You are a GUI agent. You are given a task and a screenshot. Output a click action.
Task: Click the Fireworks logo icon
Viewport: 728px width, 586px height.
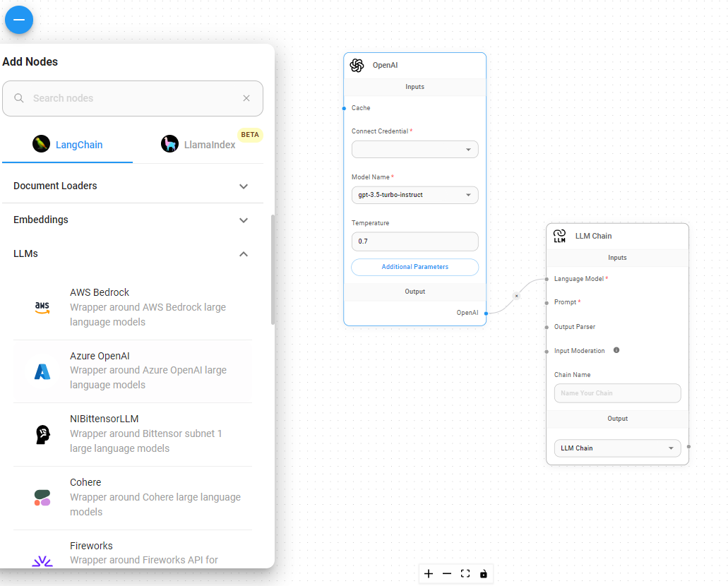[42, 561]
